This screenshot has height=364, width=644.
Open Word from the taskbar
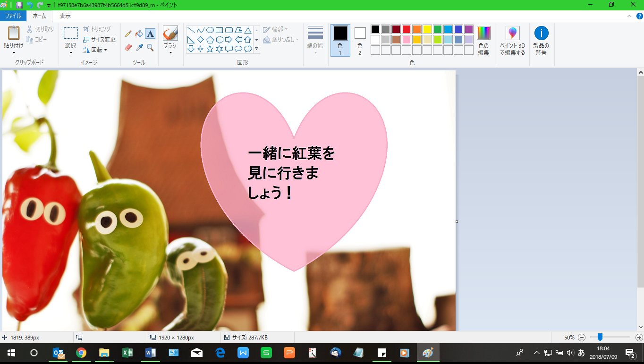(x=151, y=353)
